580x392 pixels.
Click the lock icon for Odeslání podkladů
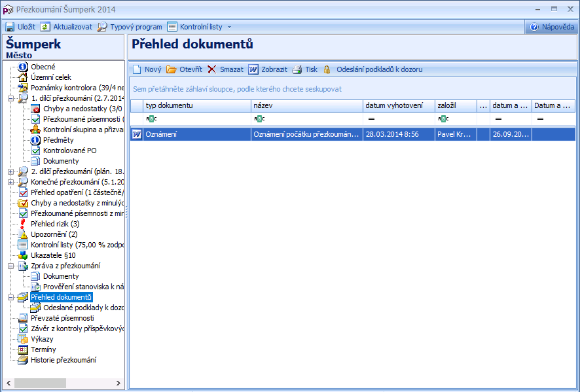(327, 69)
